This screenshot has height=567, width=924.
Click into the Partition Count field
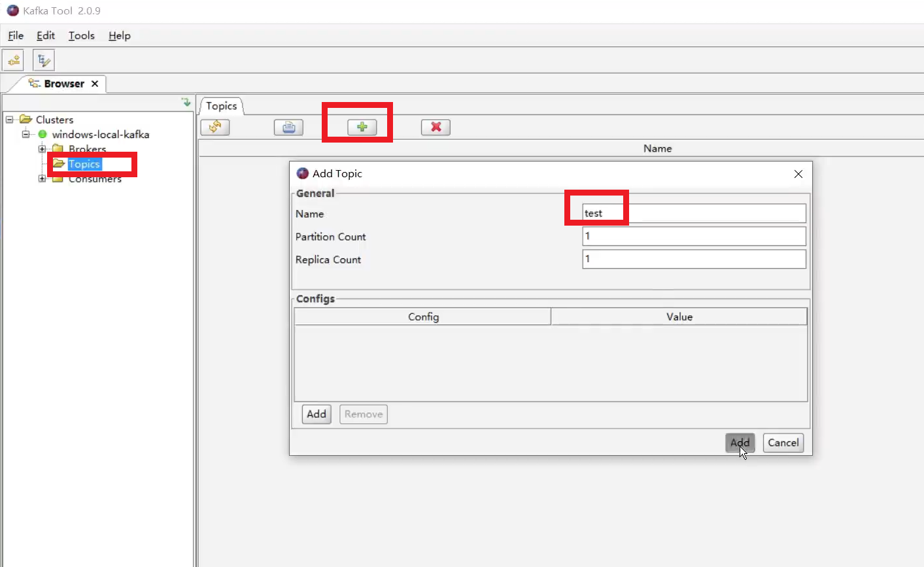coord(694,236)
